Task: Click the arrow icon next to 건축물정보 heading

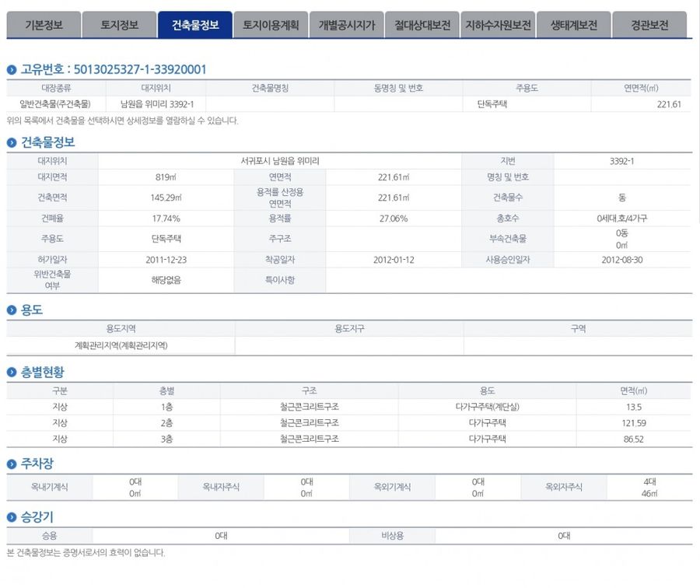Action: [12, 142]
